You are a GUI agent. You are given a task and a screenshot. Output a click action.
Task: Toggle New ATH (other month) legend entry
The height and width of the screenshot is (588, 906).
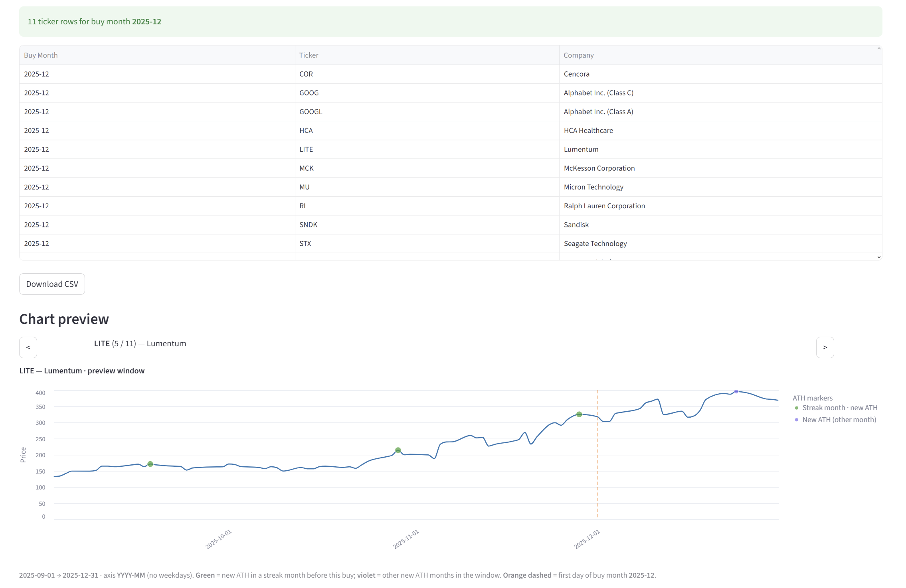(839, 420)
